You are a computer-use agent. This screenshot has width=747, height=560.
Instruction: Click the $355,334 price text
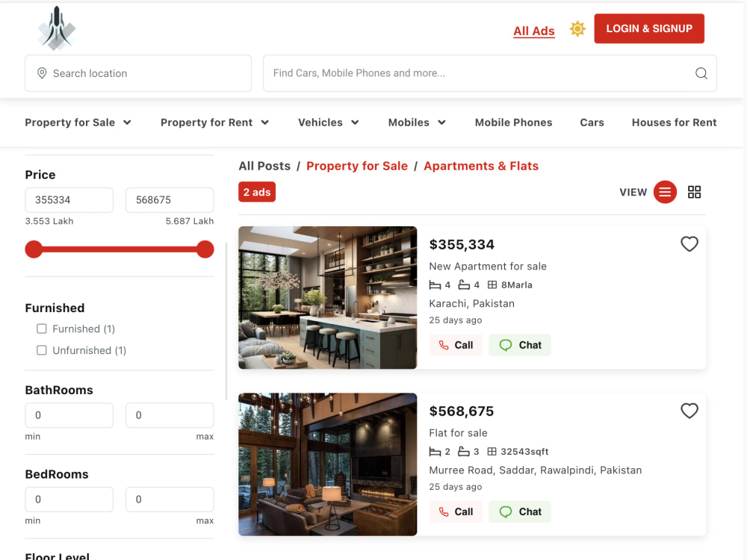(462, 244)
